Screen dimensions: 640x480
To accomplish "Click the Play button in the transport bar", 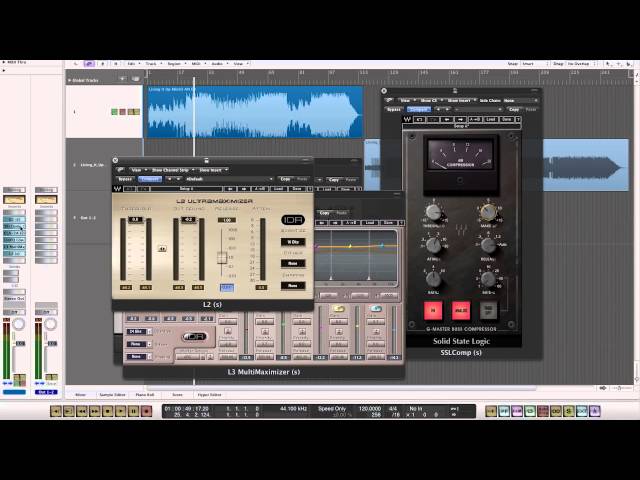I will (x=121, y=411).
